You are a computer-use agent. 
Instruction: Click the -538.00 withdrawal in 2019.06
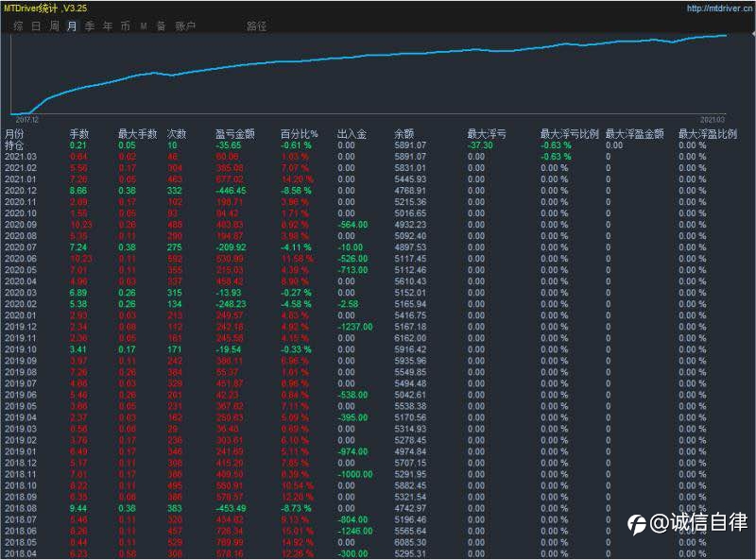352,395
